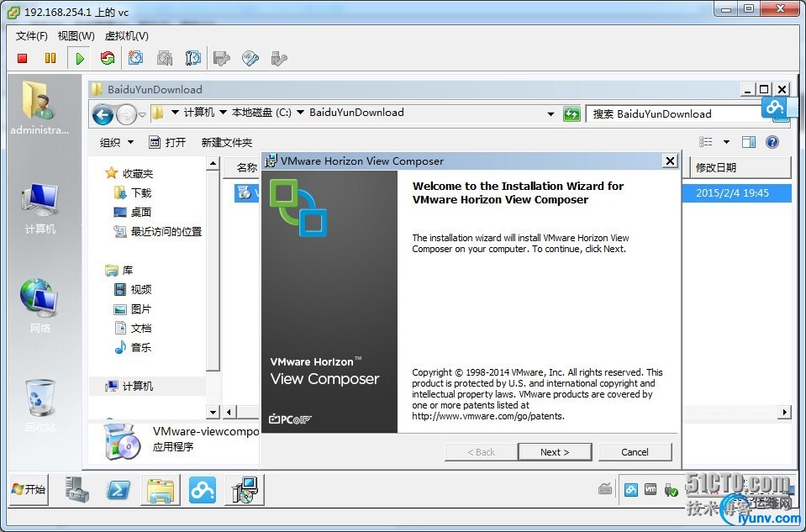Toggle the Explorer preview pane icon

tap(748, 142)
